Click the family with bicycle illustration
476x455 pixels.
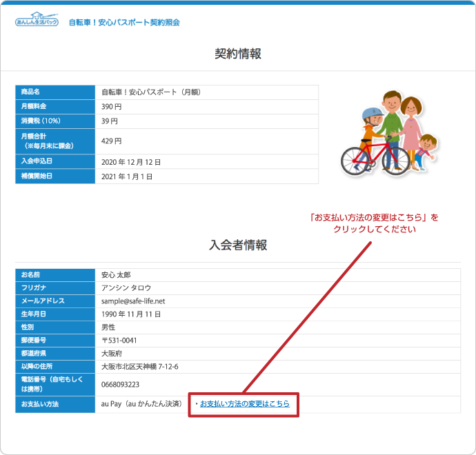[x=389, y=133]
